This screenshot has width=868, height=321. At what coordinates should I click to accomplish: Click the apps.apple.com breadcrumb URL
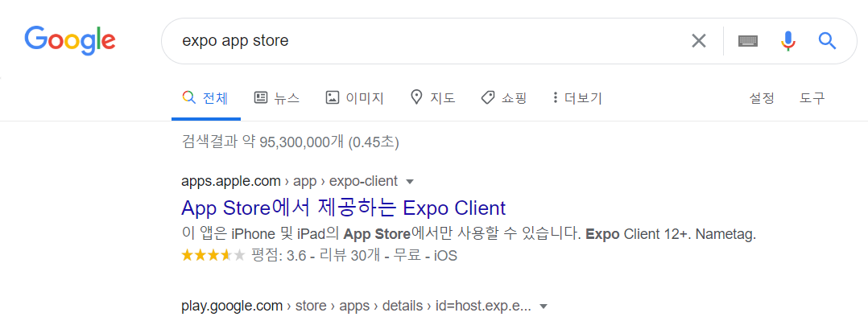289,181
